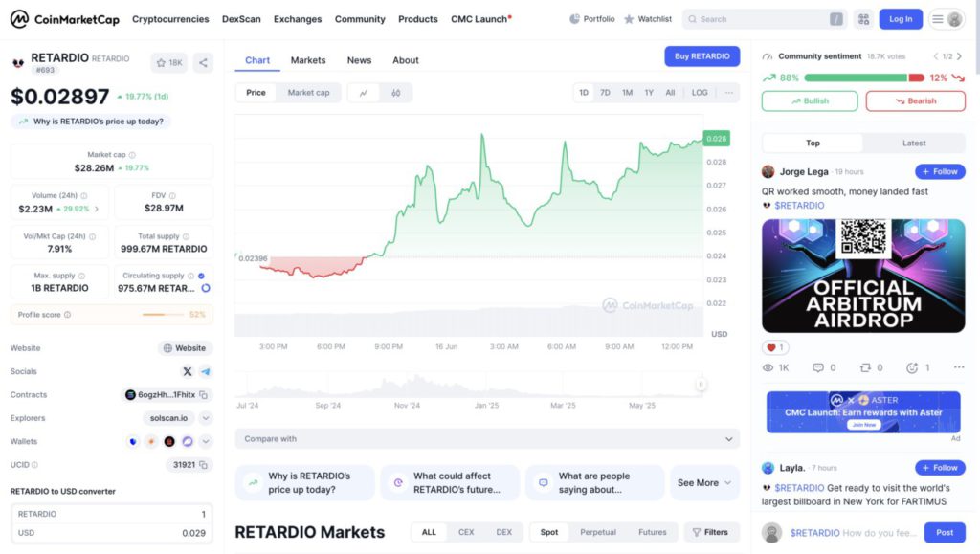Open comments on Jorge Lega's post

[824, 367]
